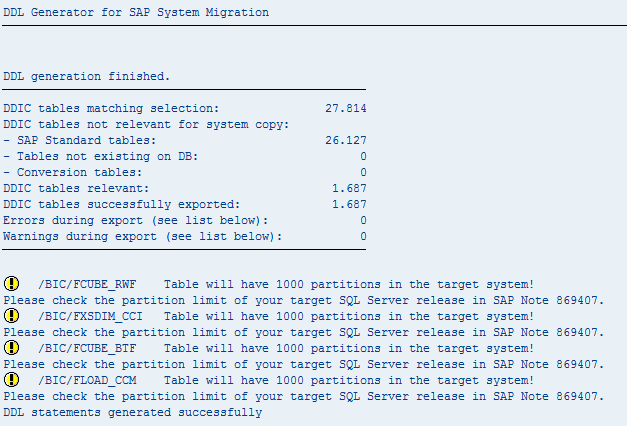The height and width of the screenshot is (426, 627).
Task: Click warning icon next to /BIC/FXSDIM_CCI
Action: click(11, 316)
